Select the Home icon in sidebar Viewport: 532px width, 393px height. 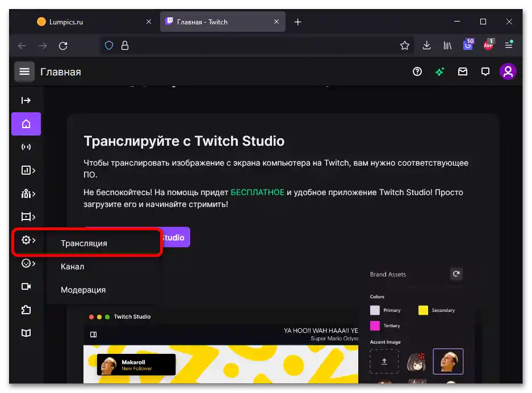coord(26,124)
